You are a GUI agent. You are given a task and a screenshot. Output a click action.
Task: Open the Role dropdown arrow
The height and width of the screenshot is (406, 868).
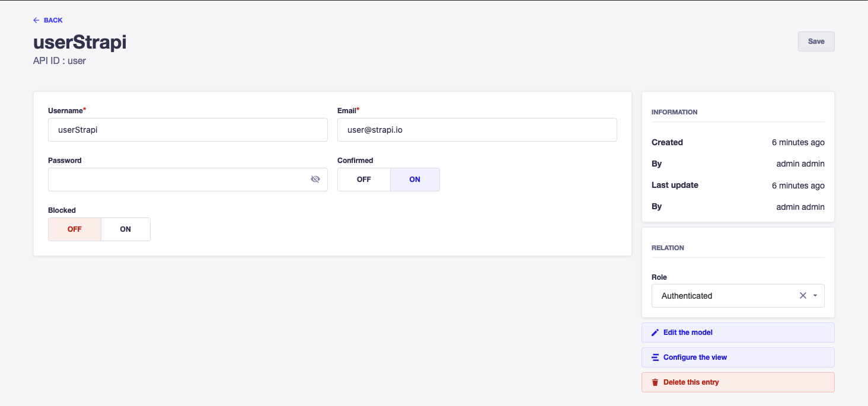click(815, 296)
